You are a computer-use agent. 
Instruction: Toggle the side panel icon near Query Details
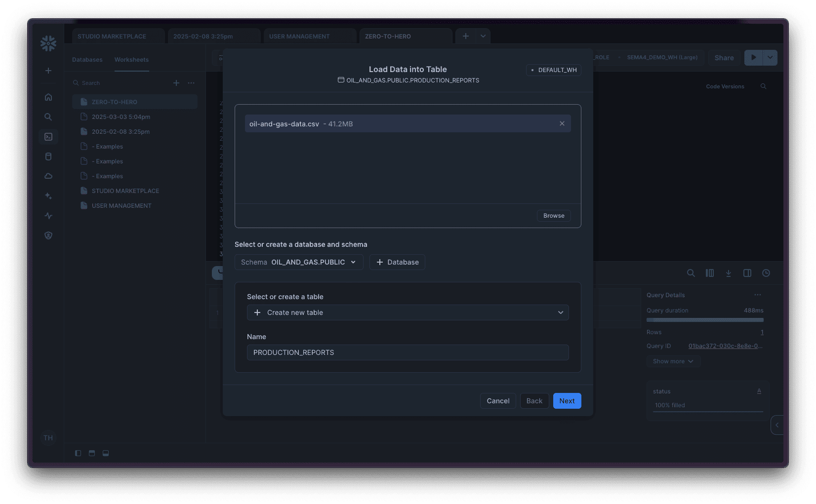747,273
